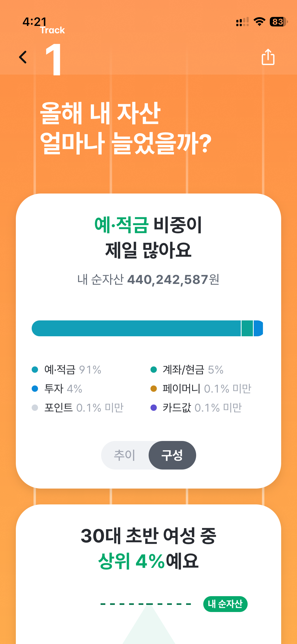
Task: Select the 예·적금 91% legend item
Action: point(67,370)
